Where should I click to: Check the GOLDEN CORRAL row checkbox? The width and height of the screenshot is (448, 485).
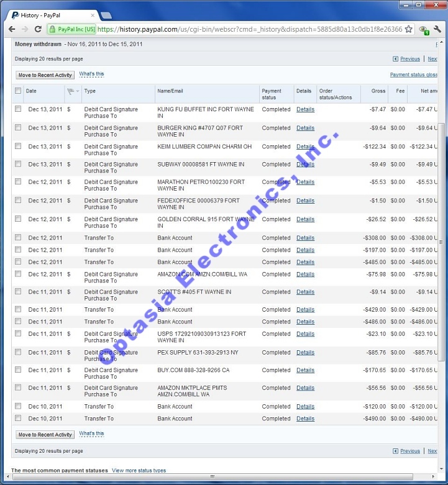(18, 219)
